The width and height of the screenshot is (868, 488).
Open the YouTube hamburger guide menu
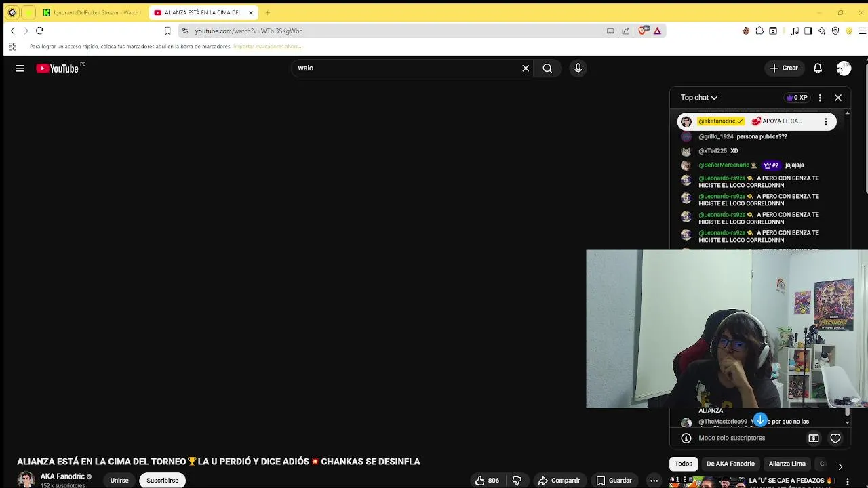(x=20, y=68)
